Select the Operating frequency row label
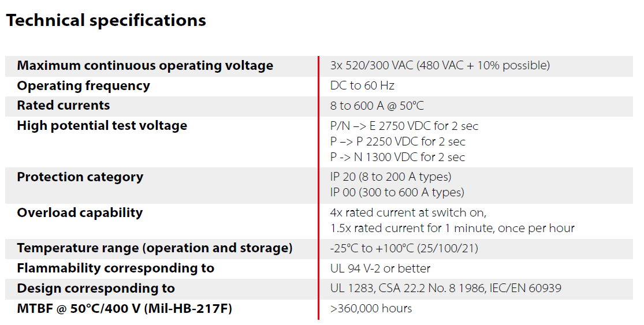644x325 pixels. coord(83,86)
